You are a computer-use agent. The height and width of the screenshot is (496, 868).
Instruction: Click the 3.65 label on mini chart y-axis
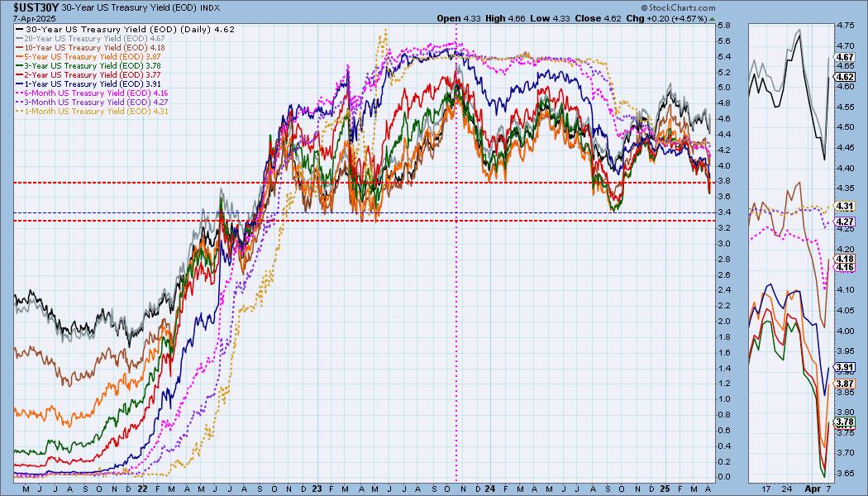coord(846,474)
